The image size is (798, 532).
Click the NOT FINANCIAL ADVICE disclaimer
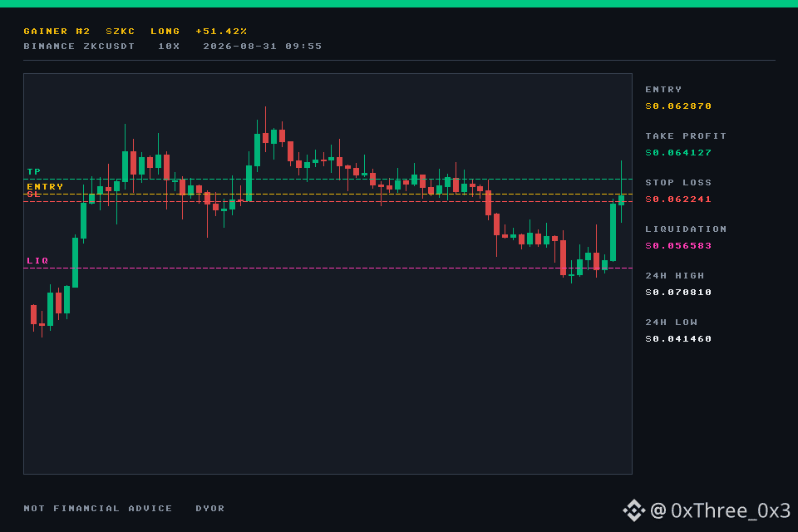(x=98, y=509)
